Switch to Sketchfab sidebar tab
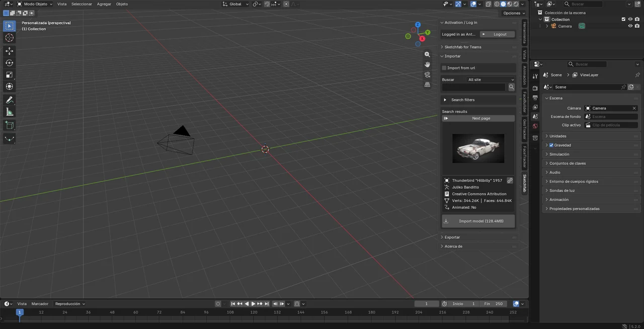The width and height of the screenshot is (644, 329). [x=524, y=184]
